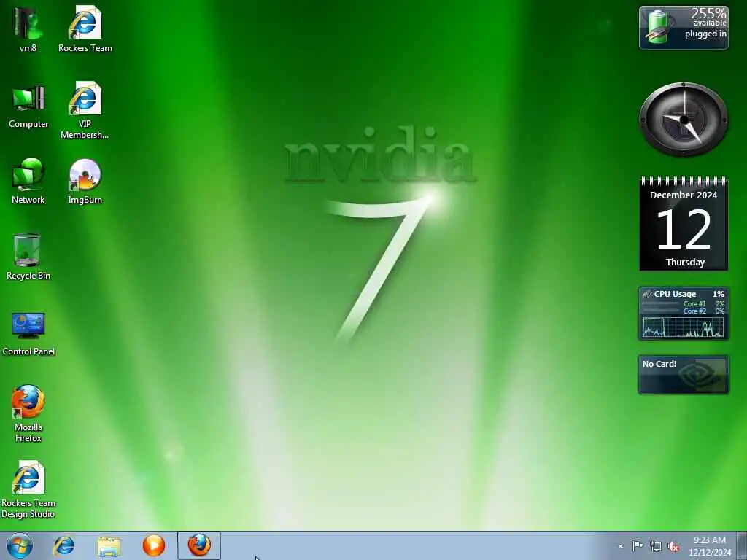Screen dimensions: 747x560
Task: Click the muted volume tray icon
Action: click(673, 547)
